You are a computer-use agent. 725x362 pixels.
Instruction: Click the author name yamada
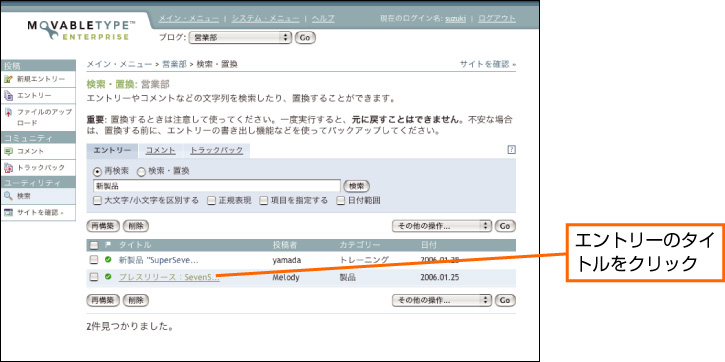[287, 260]
